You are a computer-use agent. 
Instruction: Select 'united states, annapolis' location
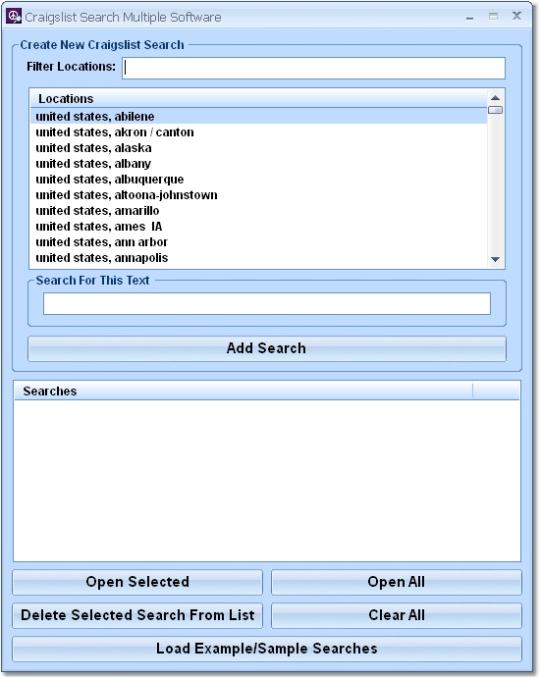pos(259,258)
